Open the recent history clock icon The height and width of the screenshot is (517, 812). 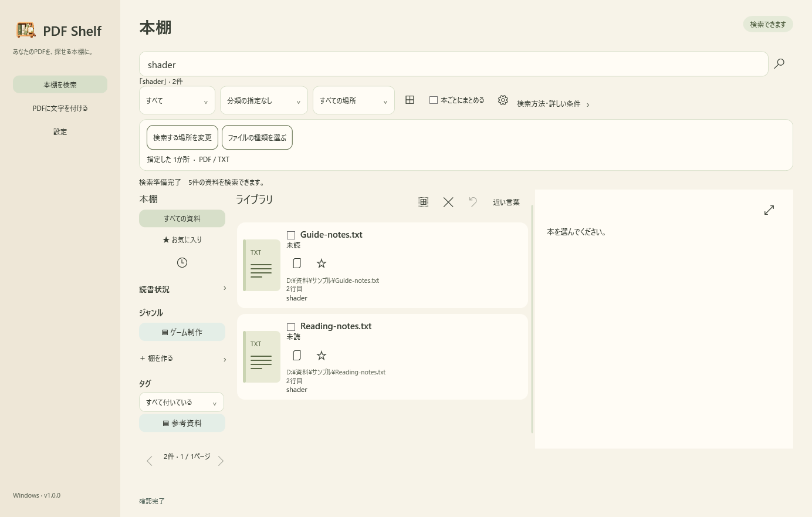(x=182, y=262)
